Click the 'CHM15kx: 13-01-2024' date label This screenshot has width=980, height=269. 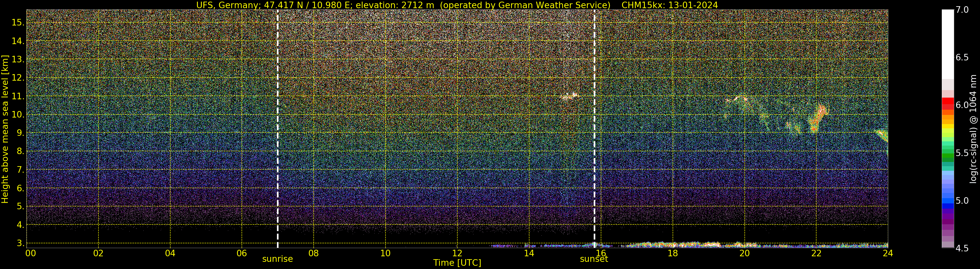(669, 5)
